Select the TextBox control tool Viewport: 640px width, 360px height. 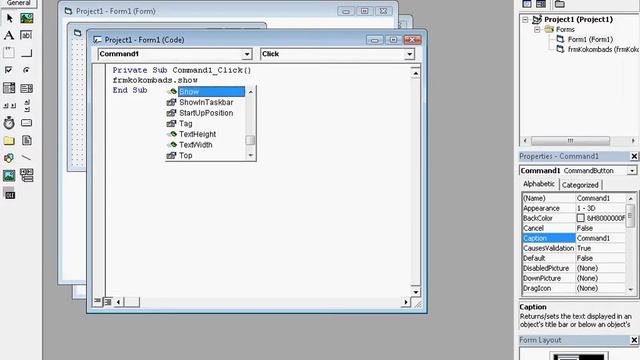(27, 35)
